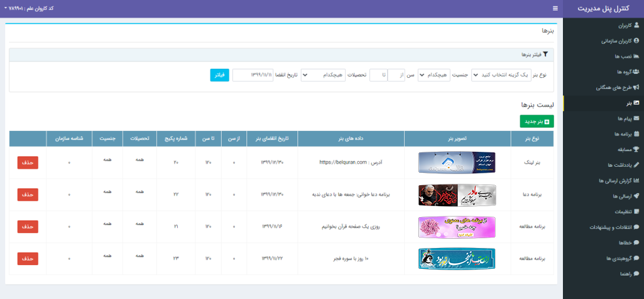Click the megaphone icon for طرح های همگانی

(x=637, y=87)
